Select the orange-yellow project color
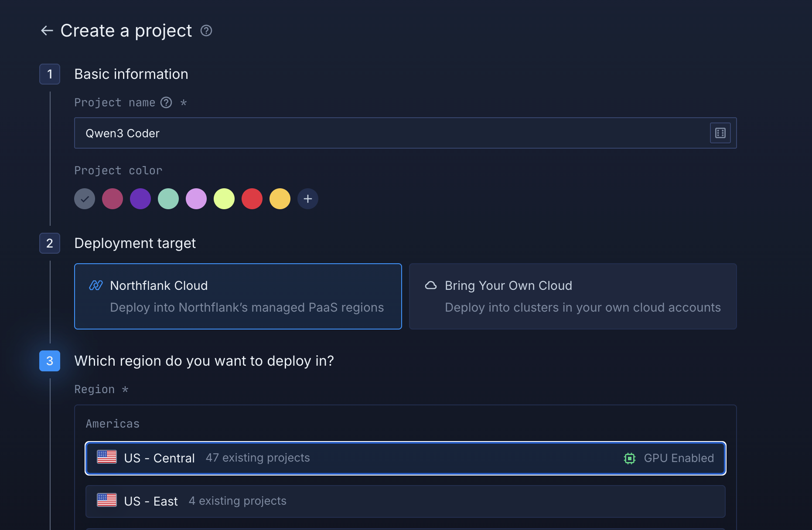 point(280,199)
